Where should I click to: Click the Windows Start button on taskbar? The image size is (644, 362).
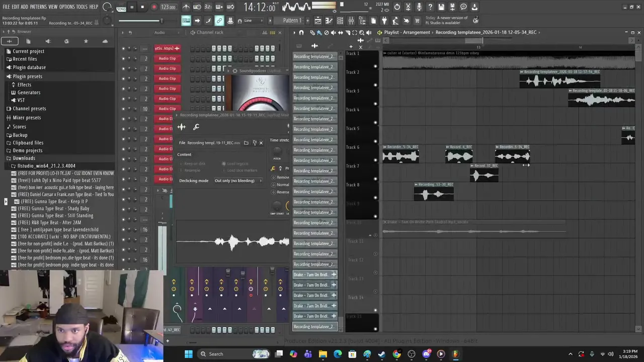[x=188, y=354]
